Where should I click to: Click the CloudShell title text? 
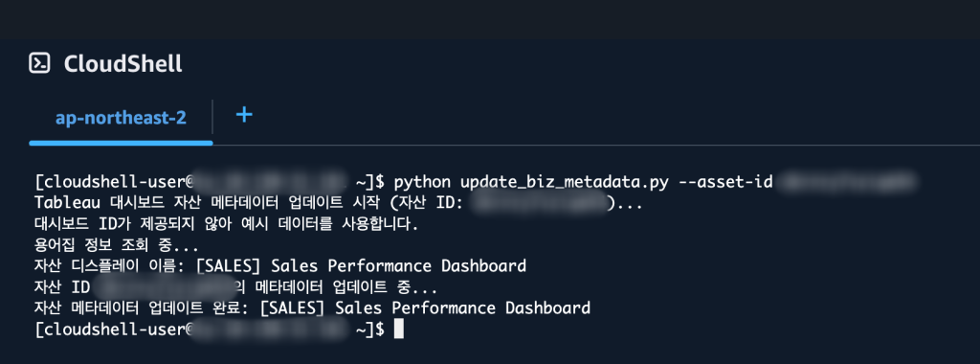click(123, 63)
